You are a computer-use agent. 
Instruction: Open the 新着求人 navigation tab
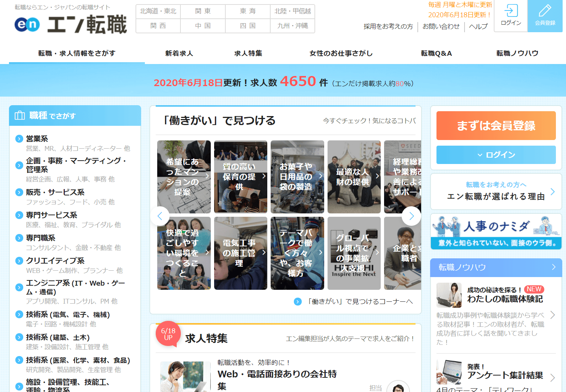179,53
